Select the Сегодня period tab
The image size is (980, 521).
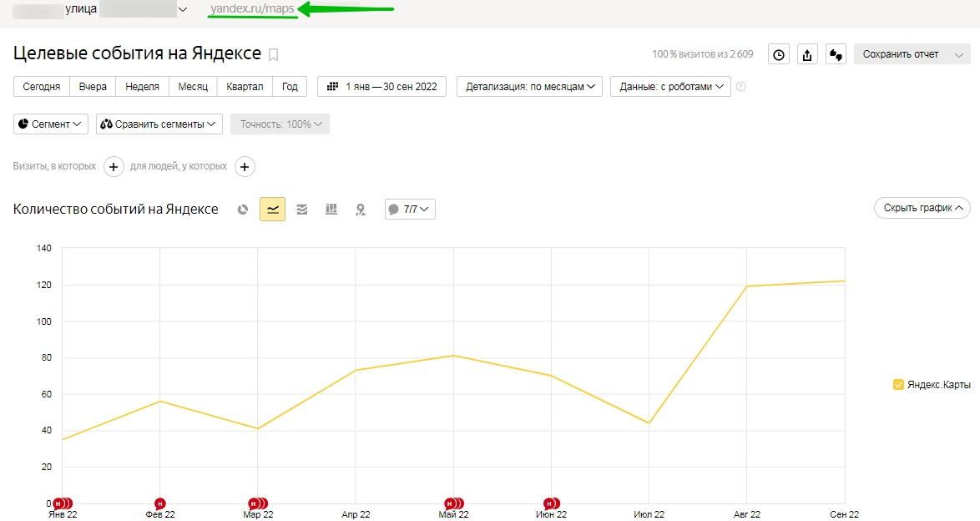click(x=42, y=86)
